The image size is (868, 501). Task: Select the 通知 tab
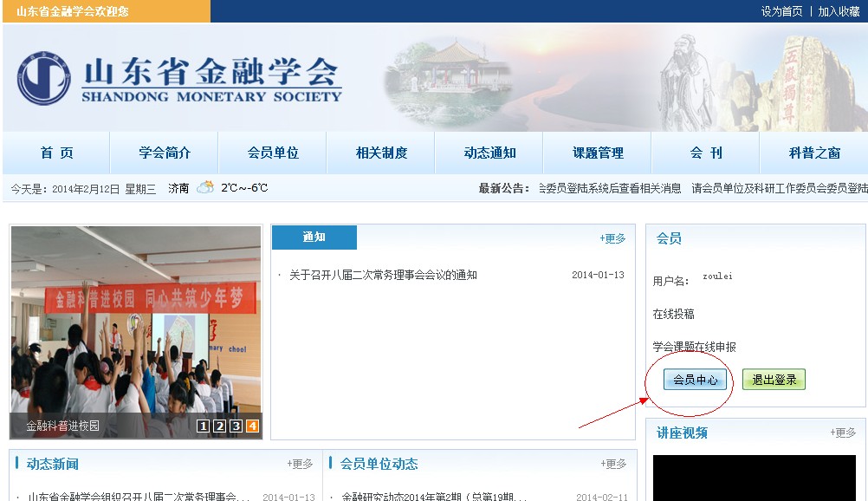point(314,237)
